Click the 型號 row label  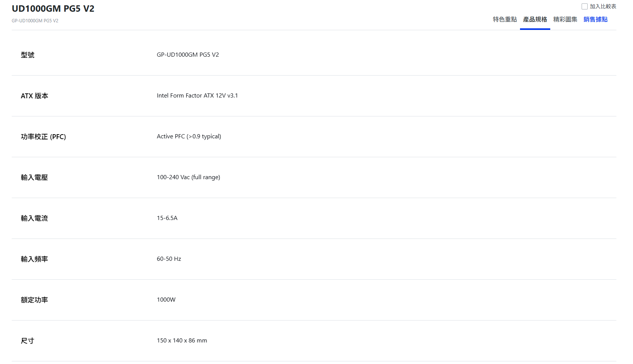(28, 55)
